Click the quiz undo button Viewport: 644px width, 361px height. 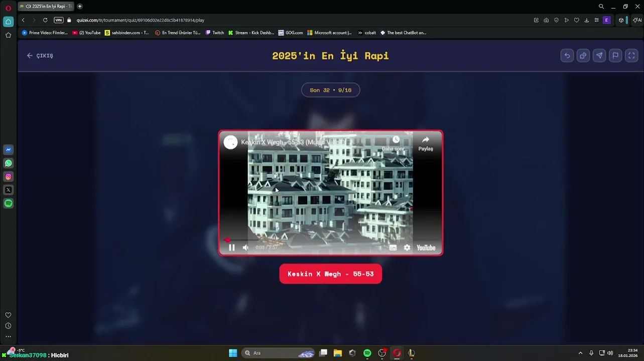pyautogui.click(x=567, y=56)
